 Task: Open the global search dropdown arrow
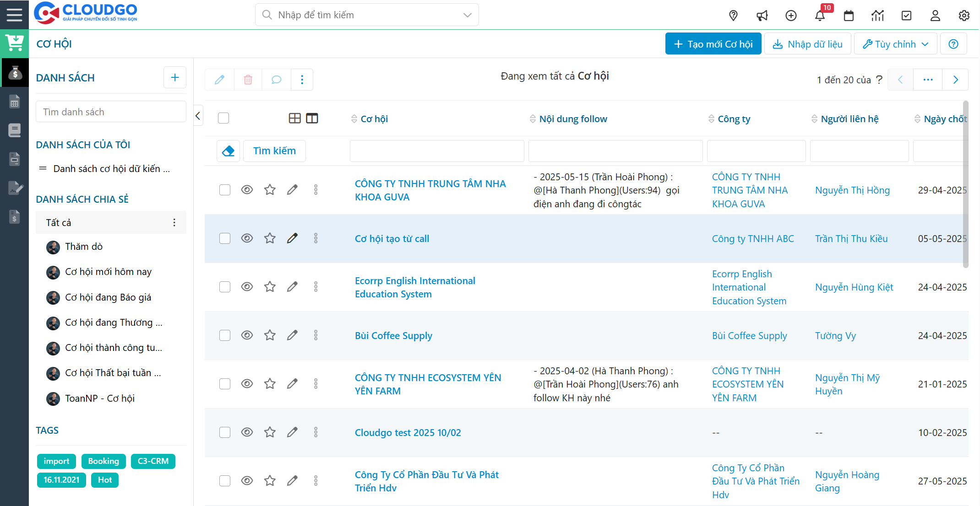[x=467, y=15]
